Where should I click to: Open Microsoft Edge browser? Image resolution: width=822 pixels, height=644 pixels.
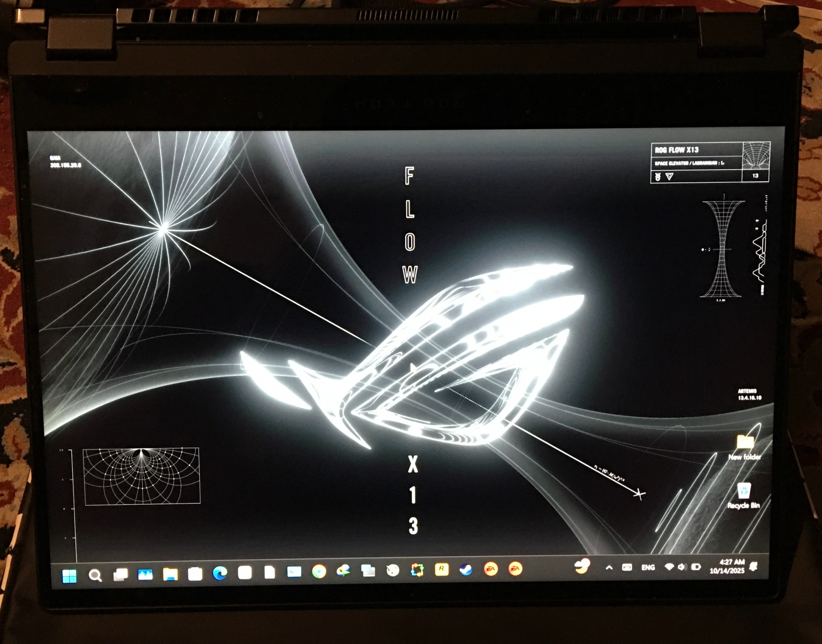coord(220,573)
